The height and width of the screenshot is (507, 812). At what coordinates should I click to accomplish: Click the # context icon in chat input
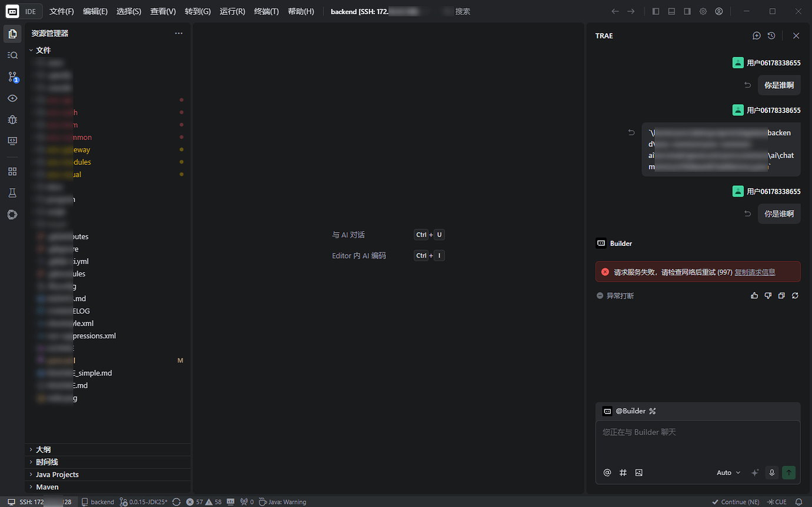pos(623,472)
